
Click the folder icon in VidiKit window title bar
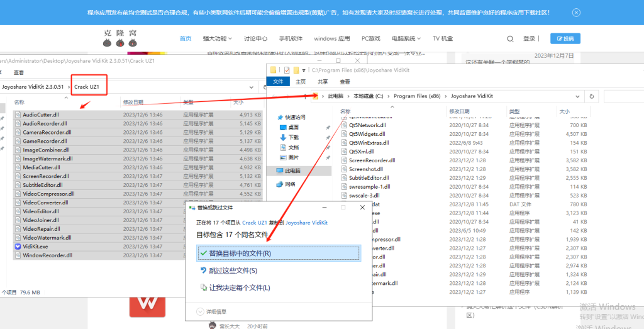tap(274, 70)
